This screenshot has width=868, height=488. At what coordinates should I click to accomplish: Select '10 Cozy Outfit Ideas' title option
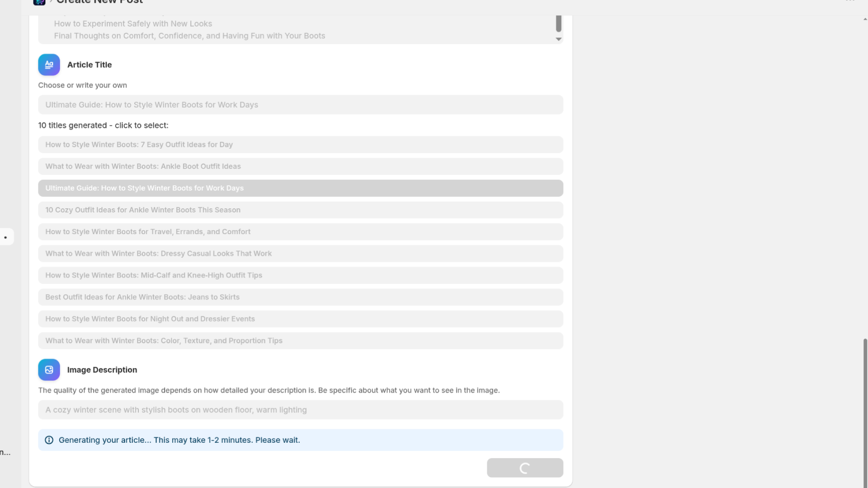click(x=300, y=210)
